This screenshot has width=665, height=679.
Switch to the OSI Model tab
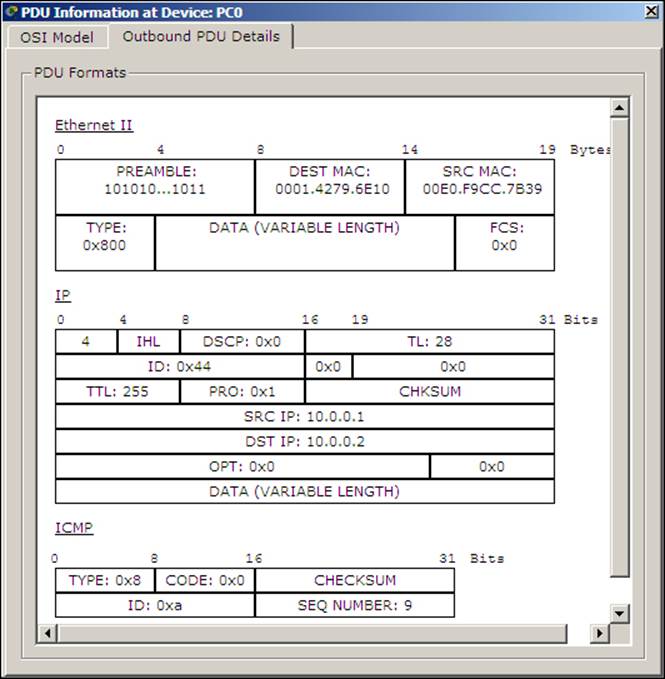(x=57, y=37)
